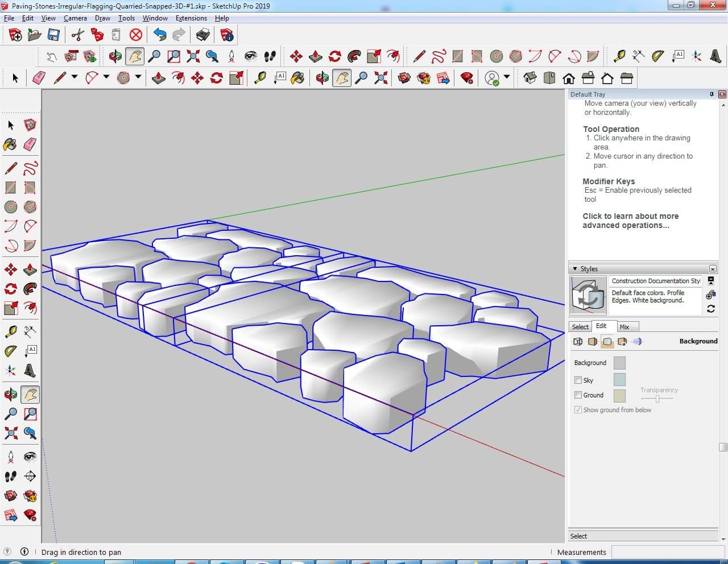
Task: Select the Tape Measure tool in left toolbar
Action: (10, 332)
